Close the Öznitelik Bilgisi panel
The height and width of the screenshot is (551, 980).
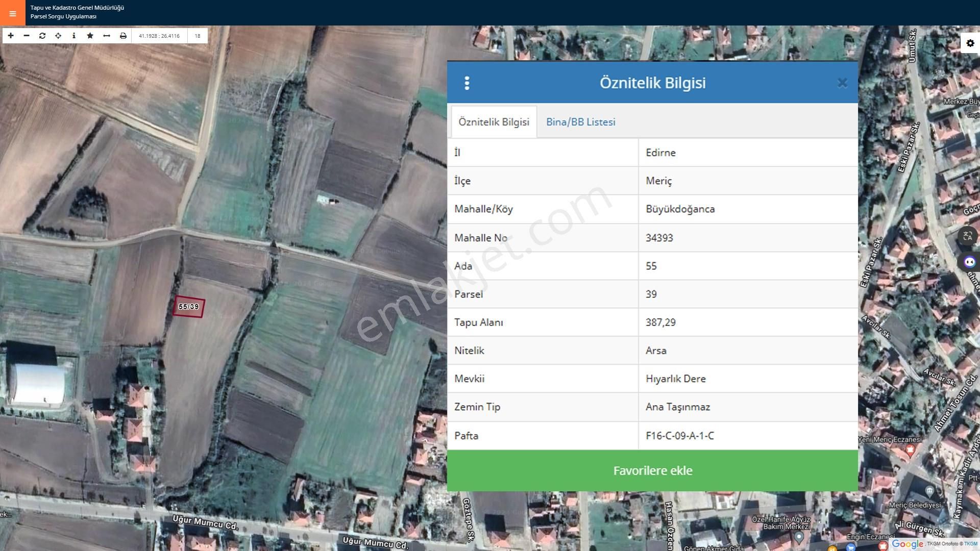point(842,83)
